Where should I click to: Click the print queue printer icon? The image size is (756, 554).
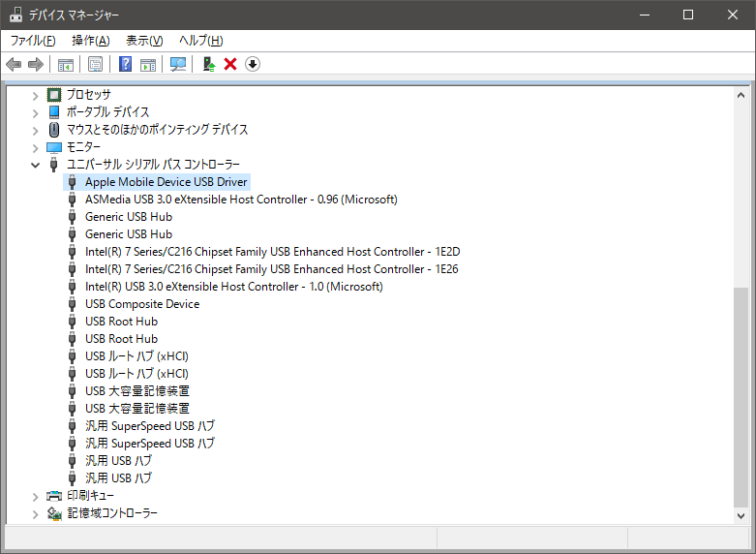[54, 496]
